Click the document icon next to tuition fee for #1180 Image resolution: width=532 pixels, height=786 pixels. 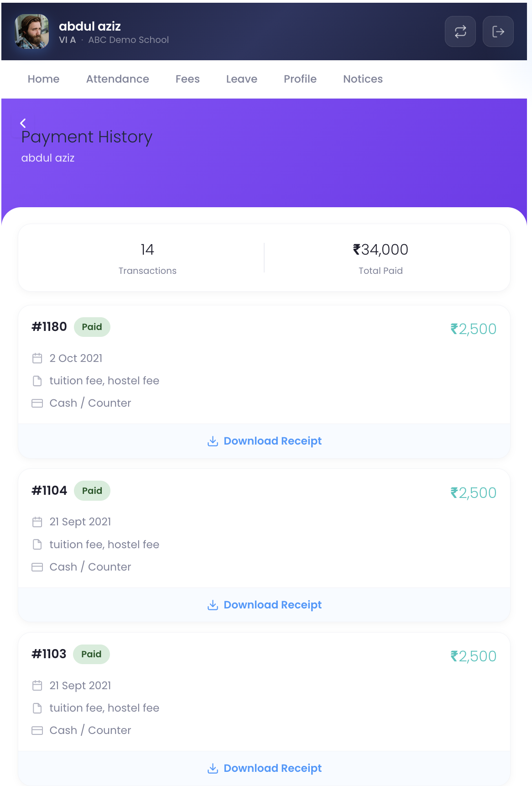pos(37,381)
